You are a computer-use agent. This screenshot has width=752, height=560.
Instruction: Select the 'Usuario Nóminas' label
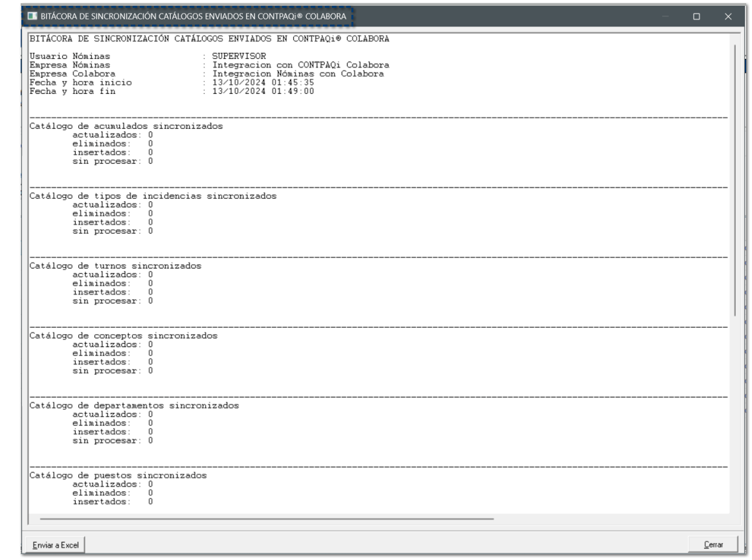(x=69, y=56)
